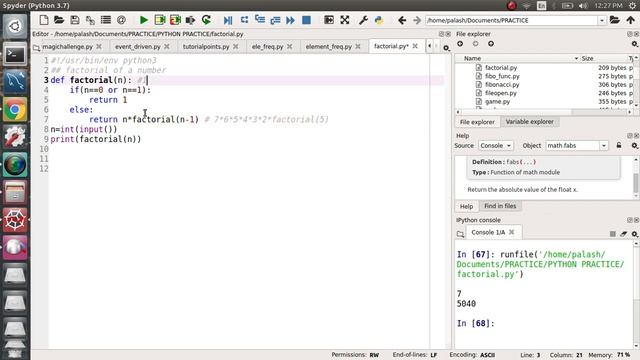Image resolution: width=640 pixels, height=360 pixels.
Task: Open the file list icon in the toolbar
Action: coord(106,20)
